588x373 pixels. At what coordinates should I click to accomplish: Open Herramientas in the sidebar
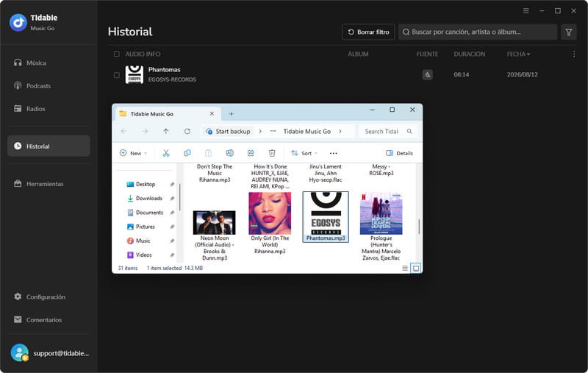pos(49,183)
